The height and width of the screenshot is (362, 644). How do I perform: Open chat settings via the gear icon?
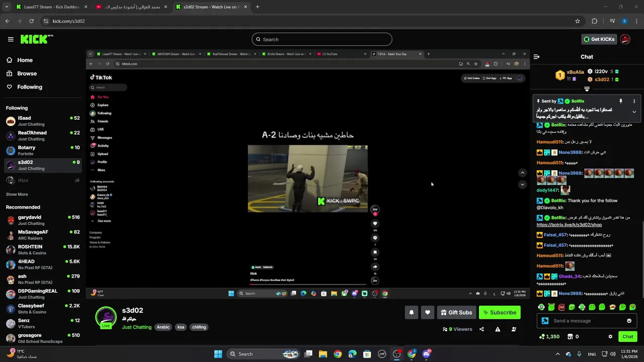pyautogui.click(x=610, y=337)
